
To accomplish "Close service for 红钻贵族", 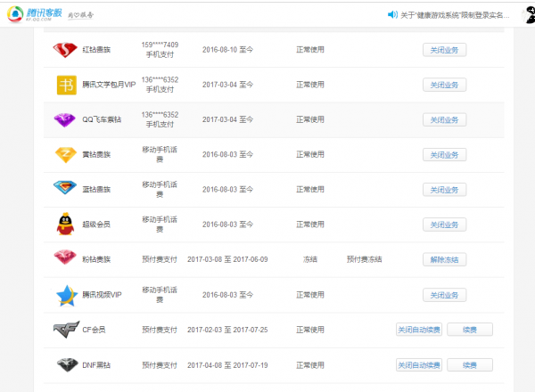I will (444, 50).
